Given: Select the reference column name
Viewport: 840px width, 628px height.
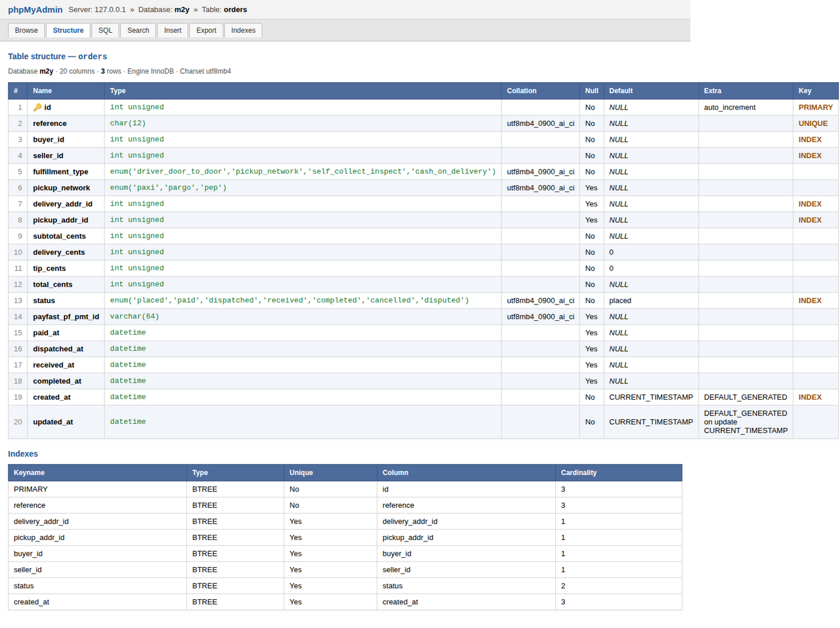Looking at the screenshot, I should coord(50,123).
